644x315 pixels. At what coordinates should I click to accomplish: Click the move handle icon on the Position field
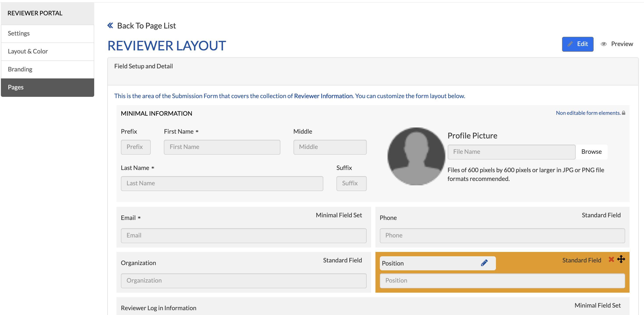click(x=621, y=259)
